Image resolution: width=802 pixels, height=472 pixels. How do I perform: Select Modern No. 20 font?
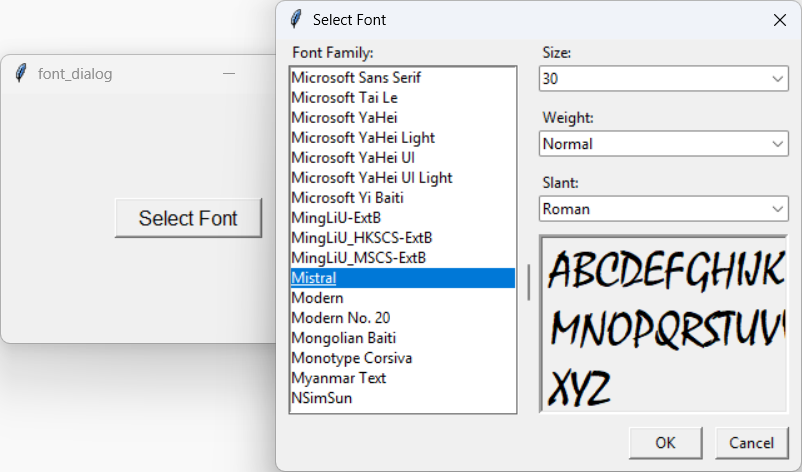[x=403, y=318]
